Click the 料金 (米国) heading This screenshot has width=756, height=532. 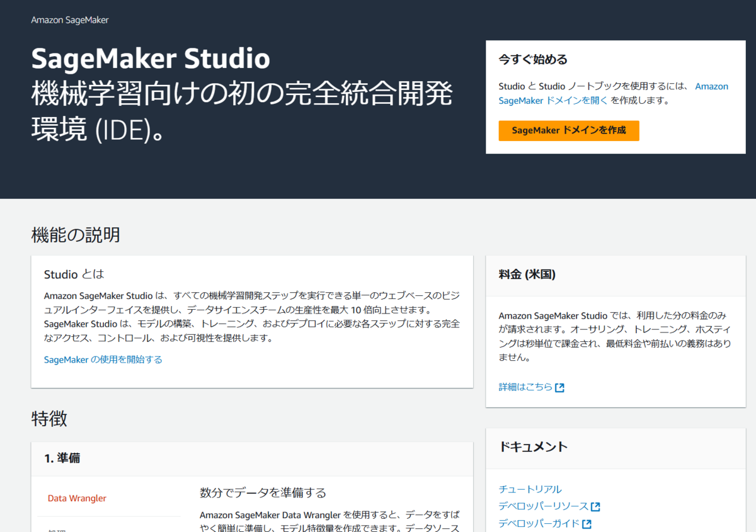click(x=527, y=275)
